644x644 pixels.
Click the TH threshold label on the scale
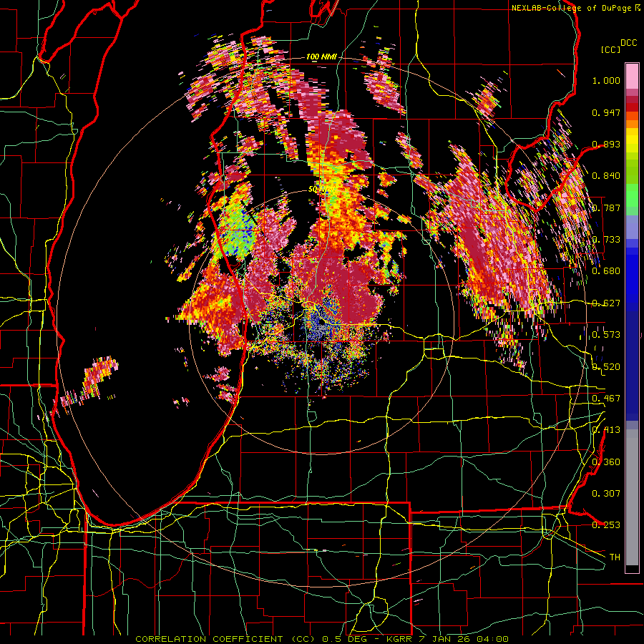(615, 557)
